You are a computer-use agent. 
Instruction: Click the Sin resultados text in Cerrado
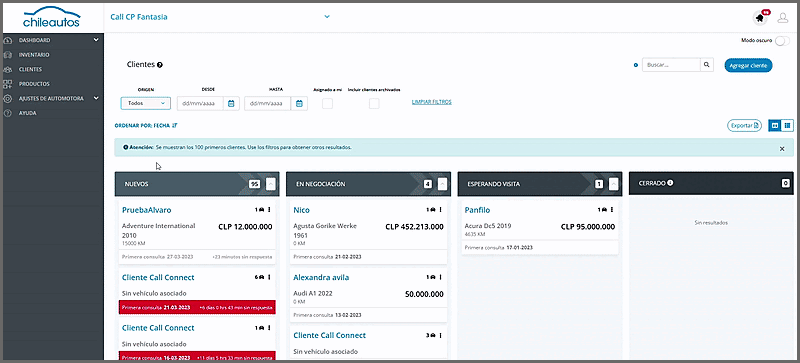[x=711, y=223]
